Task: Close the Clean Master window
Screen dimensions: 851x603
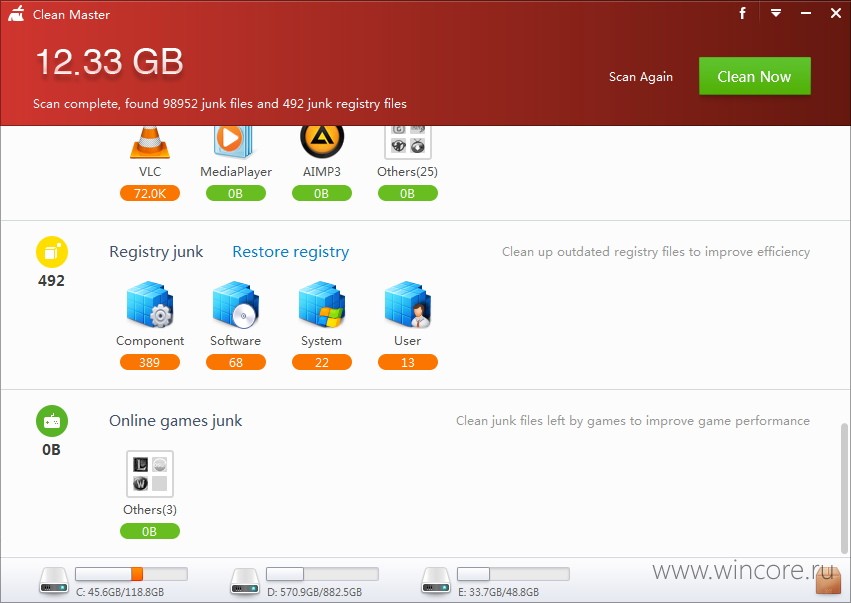Action: coord(836,13)
